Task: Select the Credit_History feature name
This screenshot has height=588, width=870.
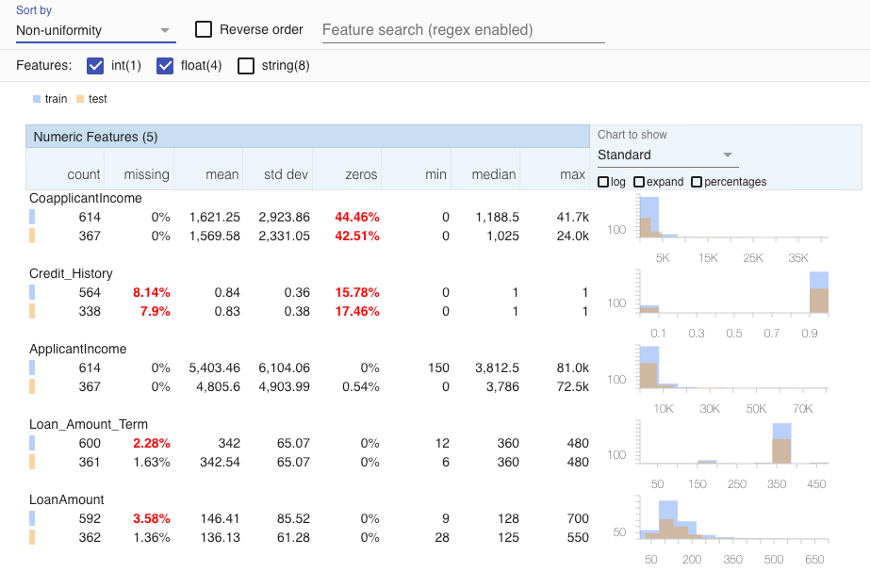Action: [72, 273]
